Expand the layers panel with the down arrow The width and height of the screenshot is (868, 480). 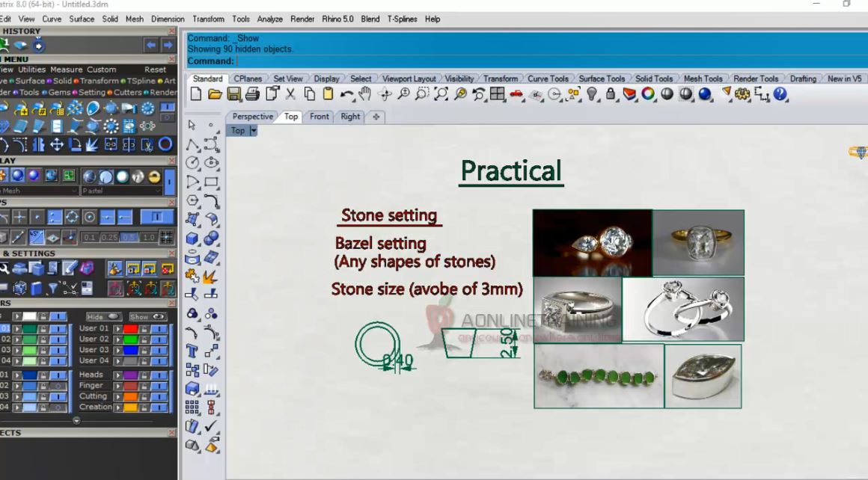pos(76,420)
